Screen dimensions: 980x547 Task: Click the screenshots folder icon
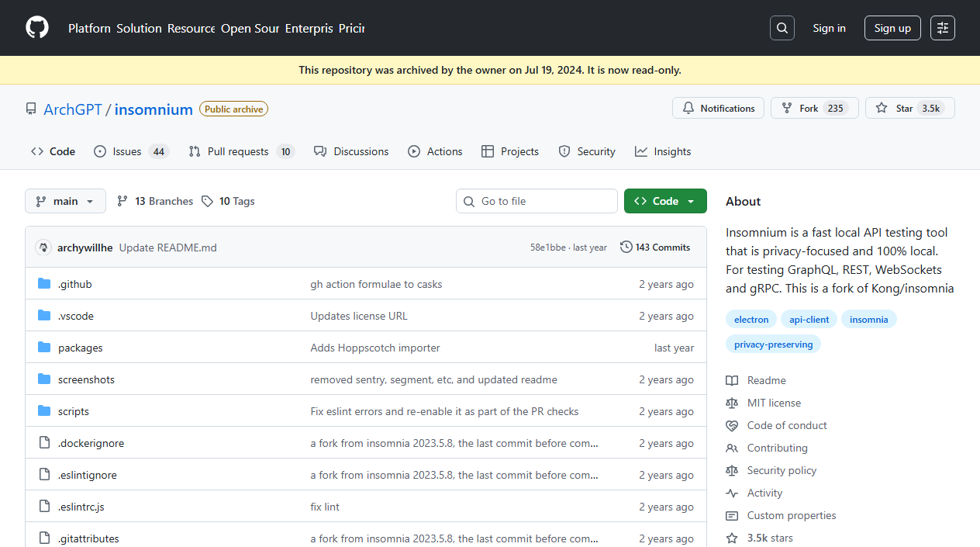coord(44,379)
